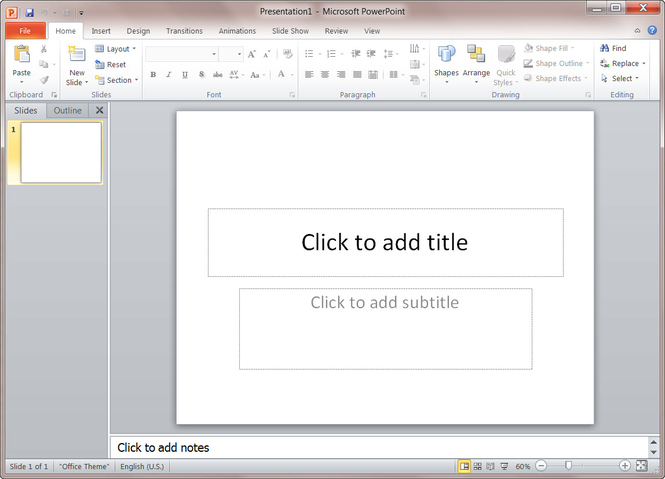Viewport: 665px width, 479px height.
Task: Click the Shapes gallery icon
Action: (x=446, y=54)
